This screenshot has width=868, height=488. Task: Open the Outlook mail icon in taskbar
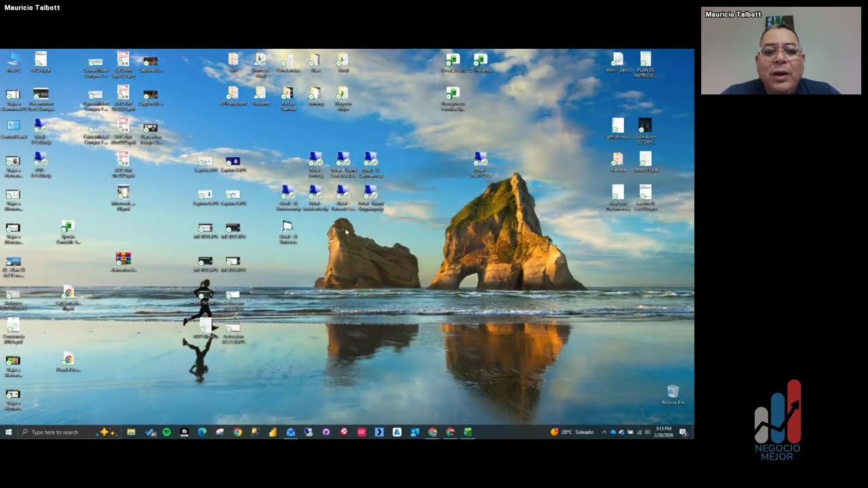tap(290, 432)
